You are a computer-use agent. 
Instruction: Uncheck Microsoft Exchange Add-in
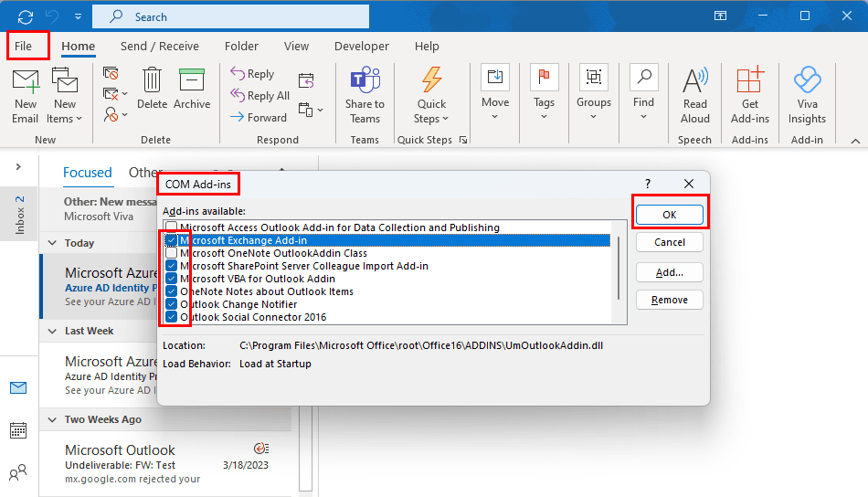pyautogui.click(x=172, y=240)
